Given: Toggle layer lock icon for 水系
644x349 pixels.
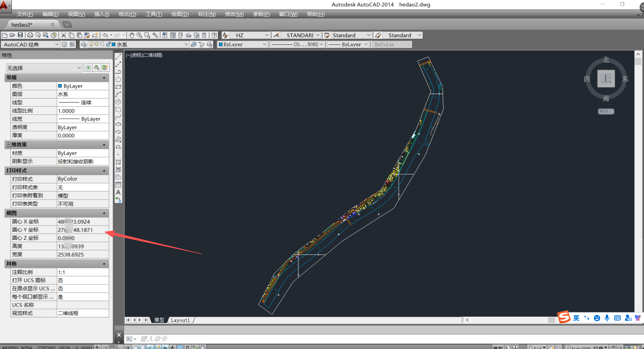Looking at the screenshot, I should [x=108, y=44].
